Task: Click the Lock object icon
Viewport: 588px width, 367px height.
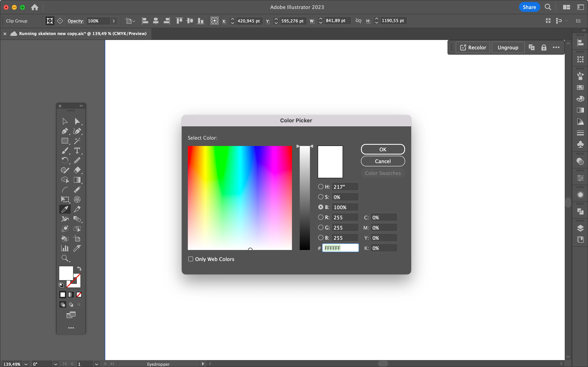Action: point(544,48)
